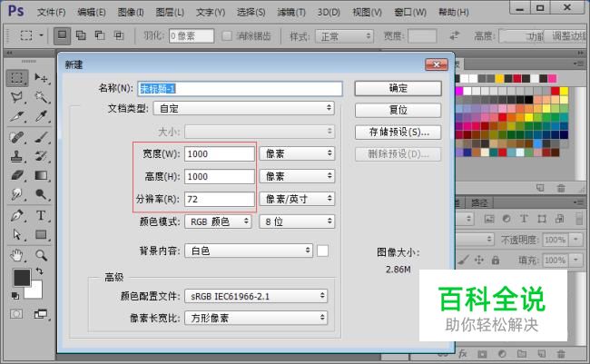Select the Move tool
This screenshot has width=590, height=364.
pyautogui.click(x=41, y=78)
